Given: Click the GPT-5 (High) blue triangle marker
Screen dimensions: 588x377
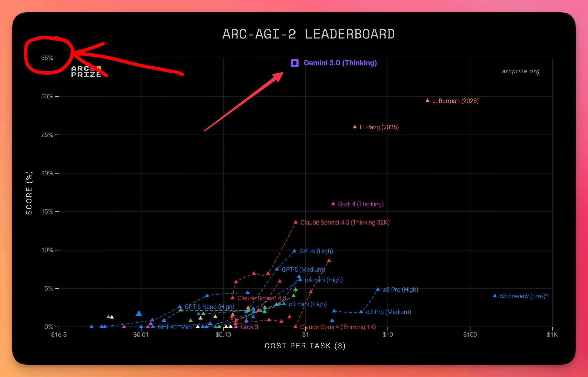Looking at the screenshot, I should click(294, 251).
